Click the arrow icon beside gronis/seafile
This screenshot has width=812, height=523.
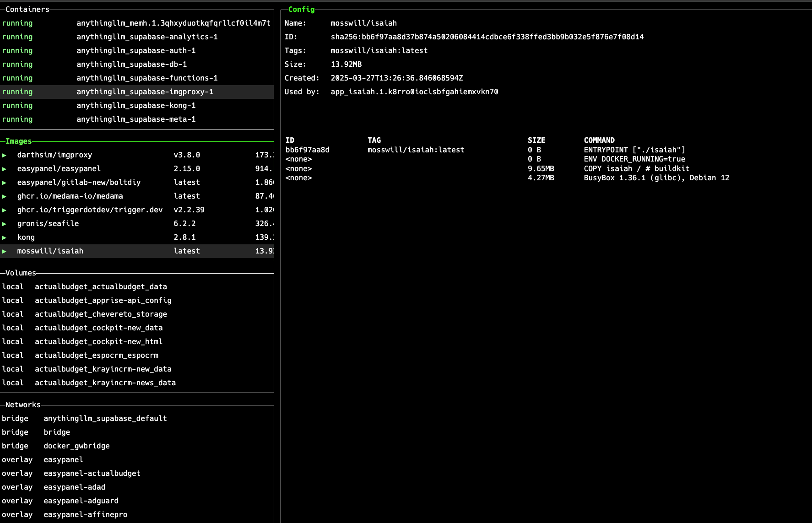[x=4, y=224]
